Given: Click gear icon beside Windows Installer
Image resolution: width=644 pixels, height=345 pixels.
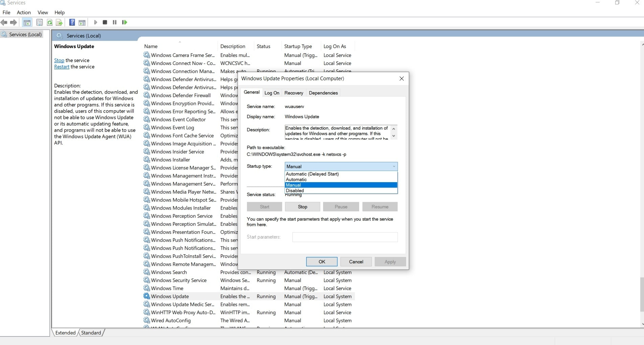Looking at the screenshot, I should (147, 159).
